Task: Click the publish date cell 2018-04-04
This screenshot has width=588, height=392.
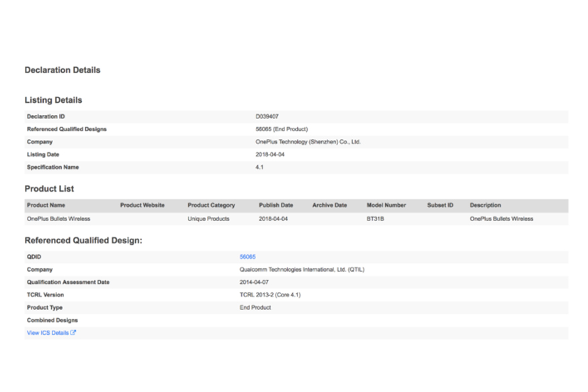Action: [x=274, y=219]
